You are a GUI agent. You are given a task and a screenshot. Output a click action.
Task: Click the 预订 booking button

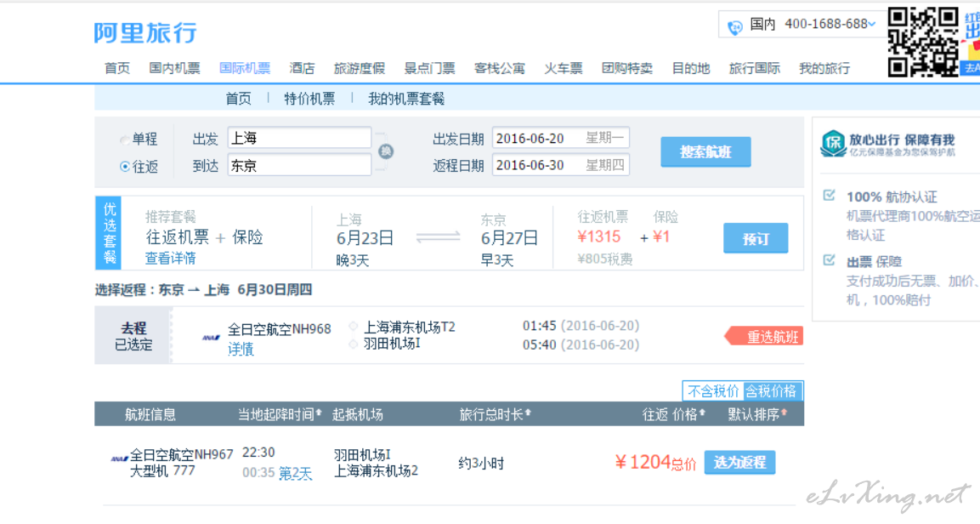[x=756, y=238]
